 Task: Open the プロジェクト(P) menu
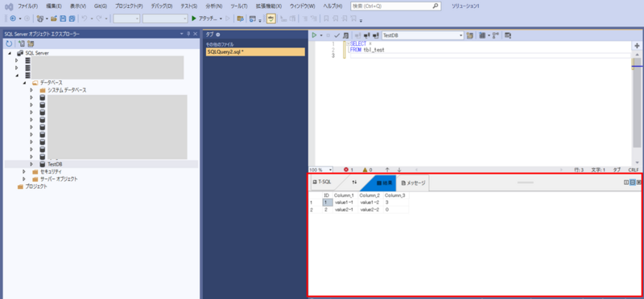click(x=129, y=6)
